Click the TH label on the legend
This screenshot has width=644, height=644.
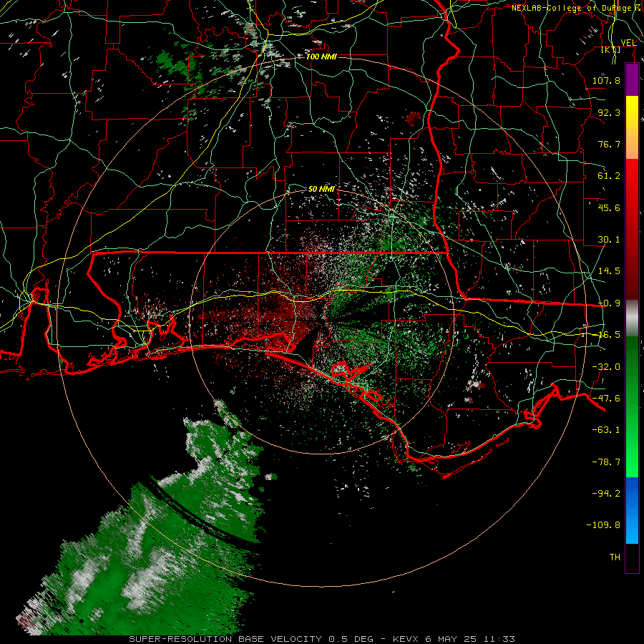(615, 557)
